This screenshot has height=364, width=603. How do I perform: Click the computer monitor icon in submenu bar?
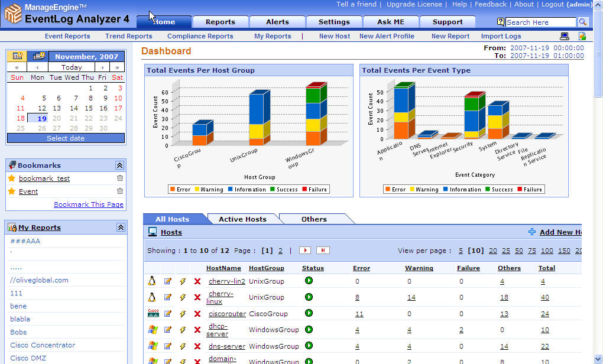pos(564,36)
